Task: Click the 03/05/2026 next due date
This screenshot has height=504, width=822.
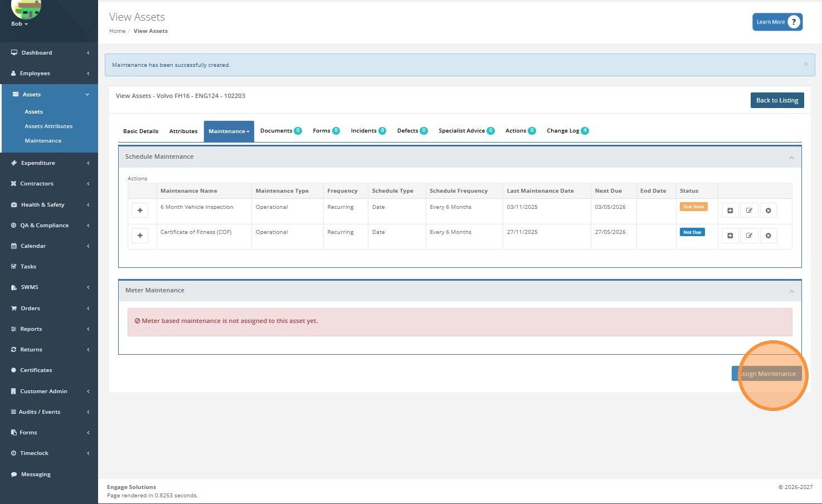Action: click(x=610, y=207)
